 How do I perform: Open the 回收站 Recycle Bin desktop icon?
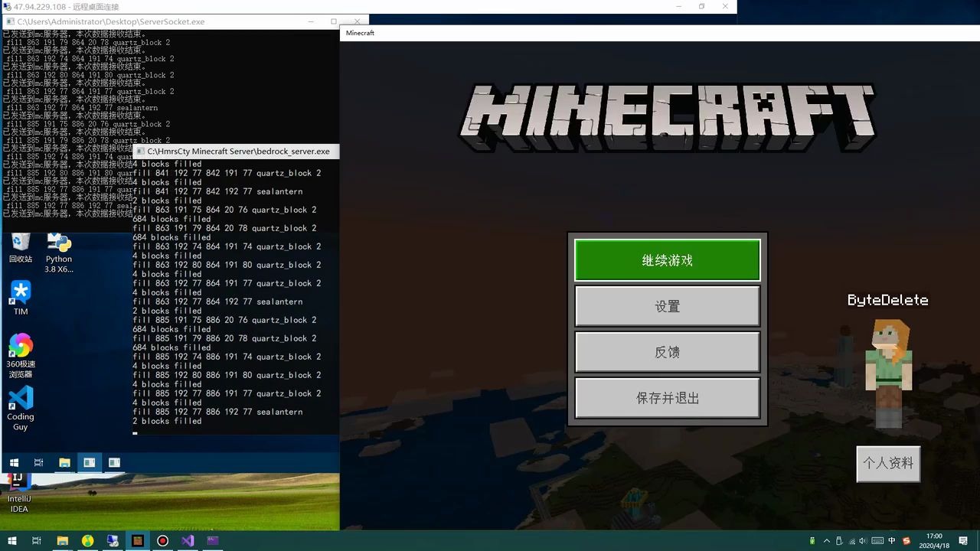tap(21, 248)
